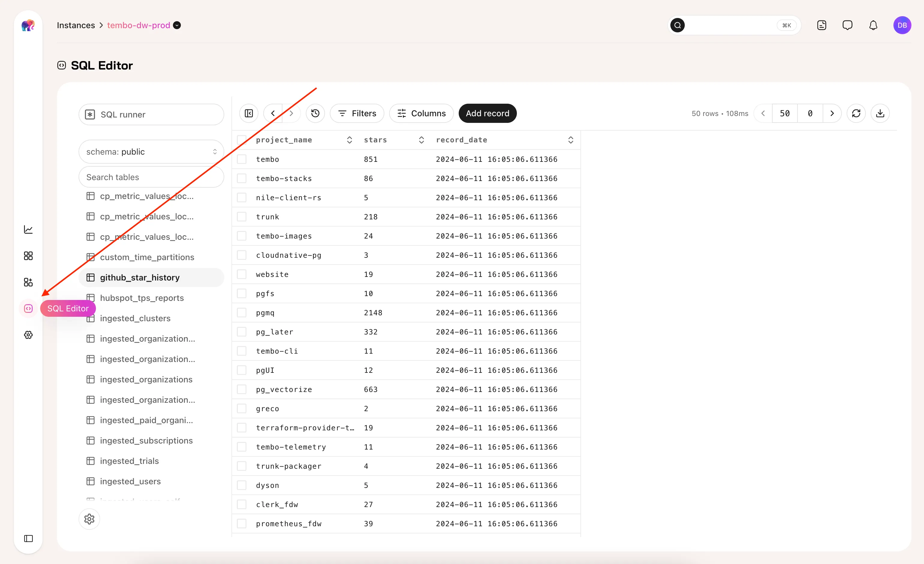
Task: Open the ingested_trials table
Action: 151,461
